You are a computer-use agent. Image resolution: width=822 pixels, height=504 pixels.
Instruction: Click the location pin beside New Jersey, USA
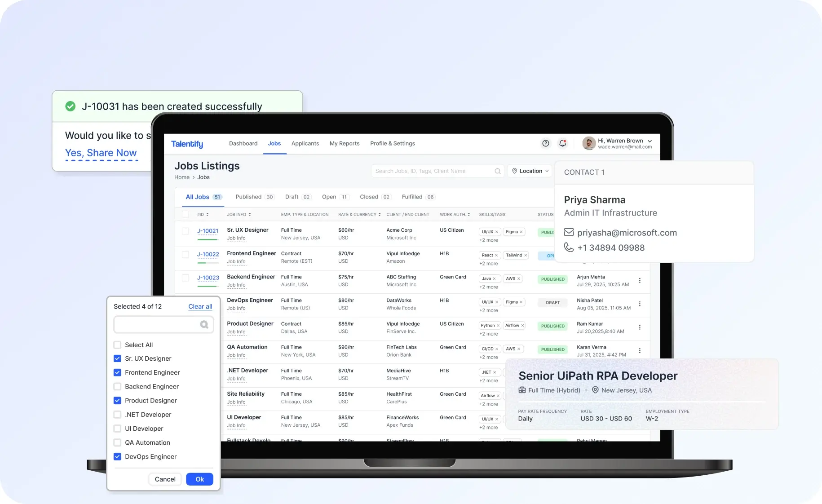tap(595, 390)
